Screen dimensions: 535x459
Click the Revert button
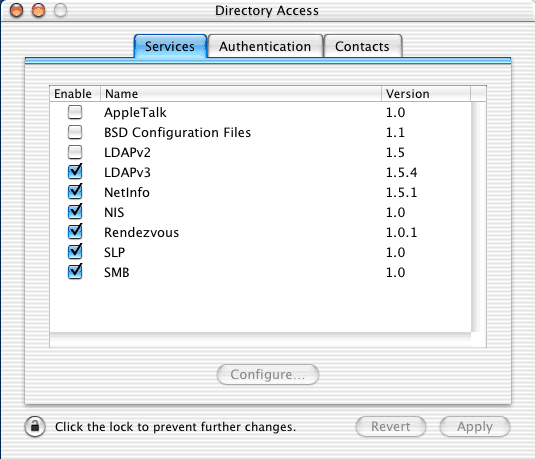coord(391,427)
